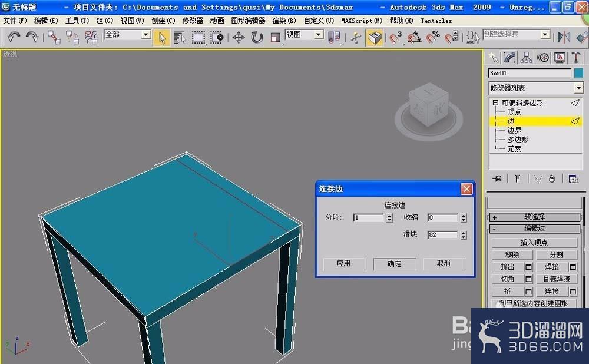
Task: Click the 插入顶点 button
Action: [x=534, y=243]
